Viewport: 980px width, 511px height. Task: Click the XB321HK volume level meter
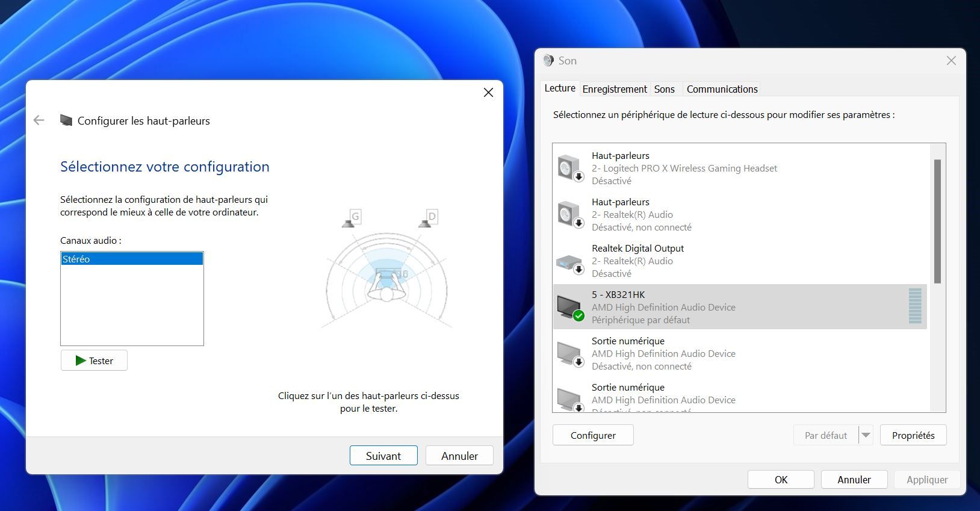pos(915,306)
